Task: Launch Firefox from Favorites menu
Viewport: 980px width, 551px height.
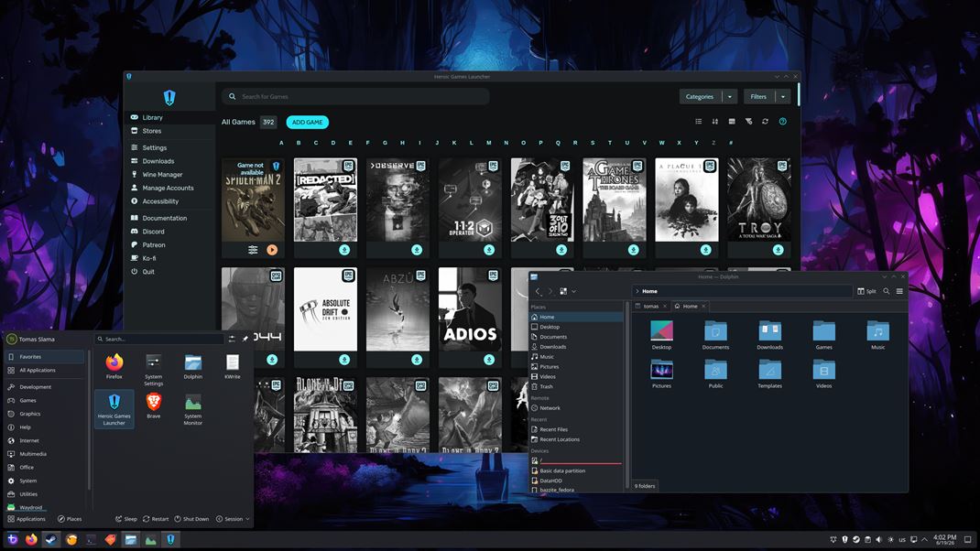Action: tap(114, 367)
